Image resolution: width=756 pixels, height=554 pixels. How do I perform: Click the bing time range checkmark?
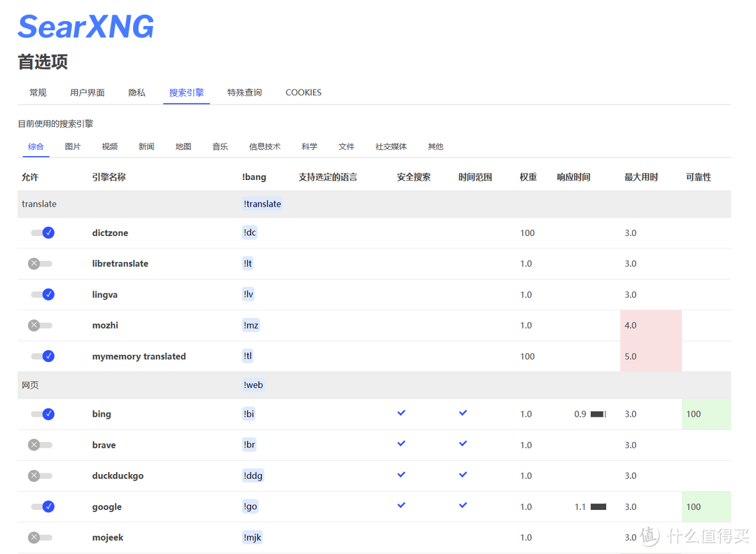tap(463, 413)
